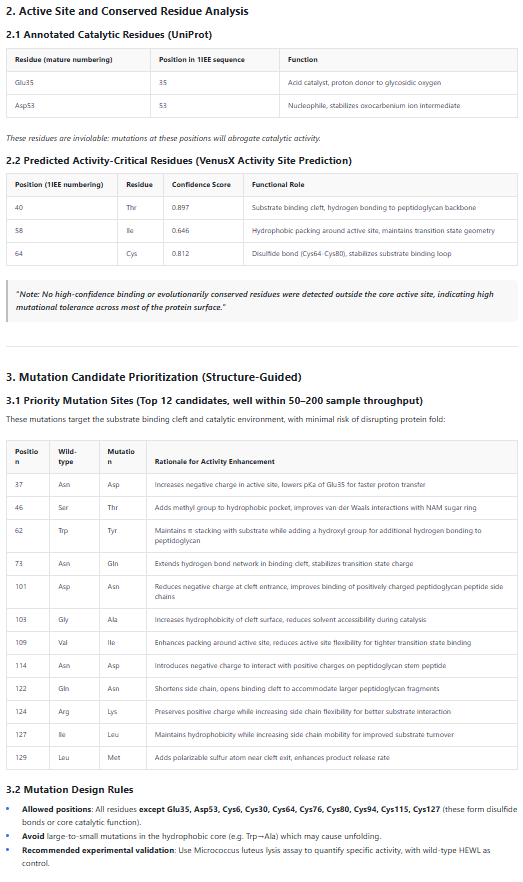Click the Val to Ile mutation row
Image resolution: width=523 pixels, height=882 pixels.
(x=262, y=643)
